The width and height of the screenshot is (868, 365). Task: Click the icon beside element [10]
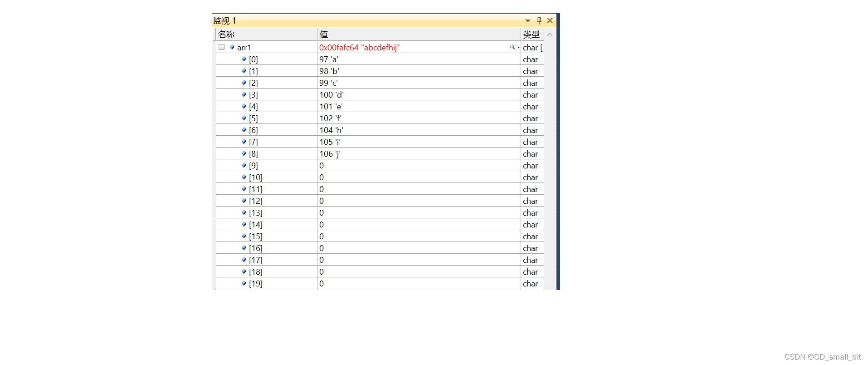coord(244,177)
